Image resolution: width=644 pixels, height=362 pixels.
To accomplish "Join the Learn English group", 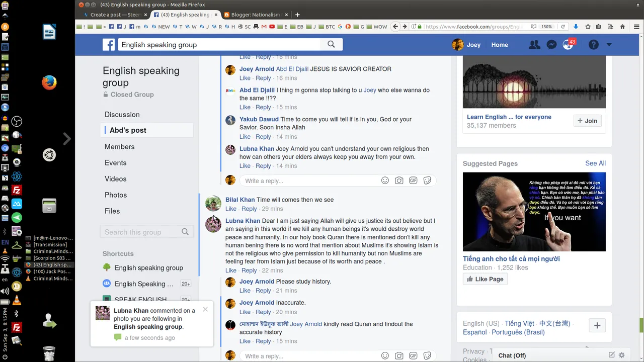I will click(x=587, y=121).
